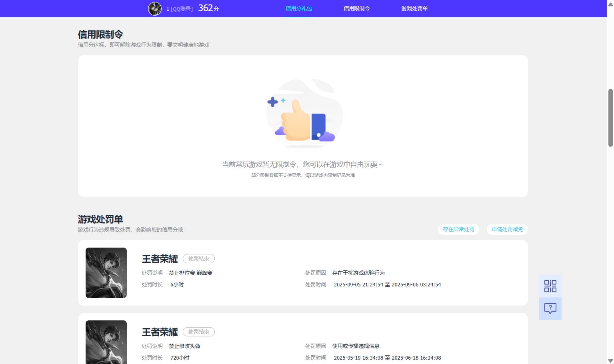This screenshot has height=364, width=614.
Task: Click 王者荣耀 title on the 6小时 card
Action: tap(160, 259)
